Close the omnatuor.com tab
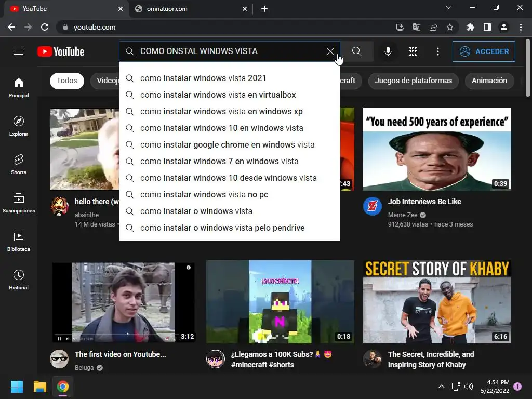532x399 pixels. [x=244, y=9]
